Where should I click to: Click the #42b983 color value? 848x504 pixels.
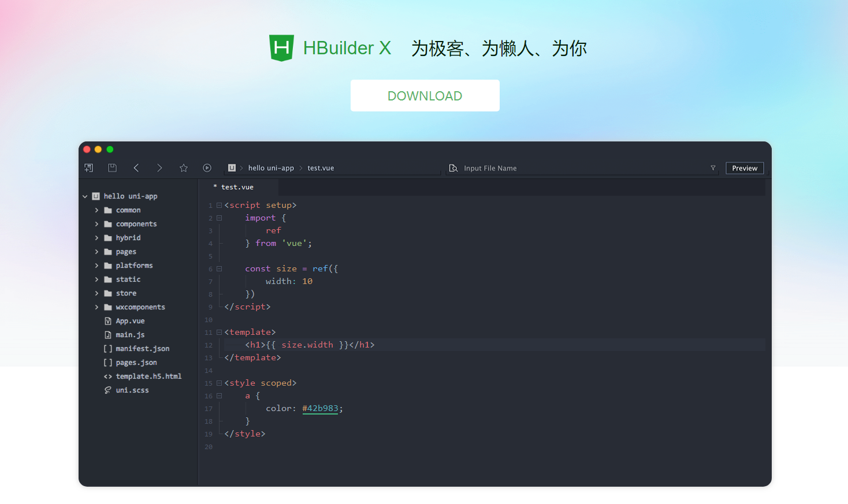coord(320,409)
